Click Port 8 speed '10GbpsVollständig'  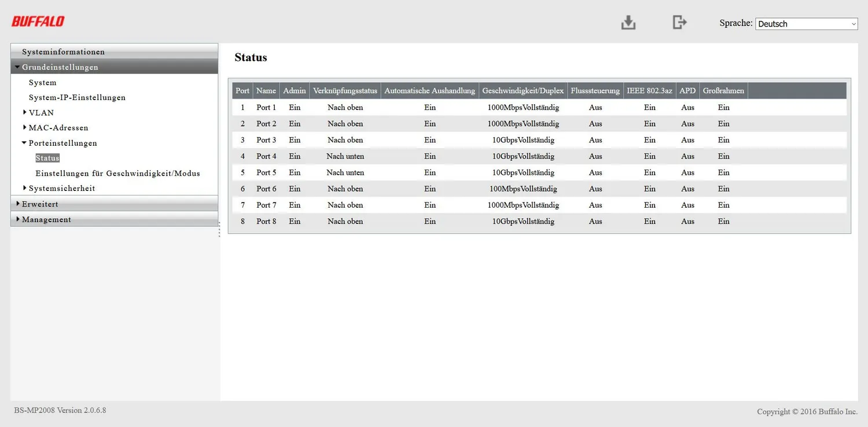[523, 221]
